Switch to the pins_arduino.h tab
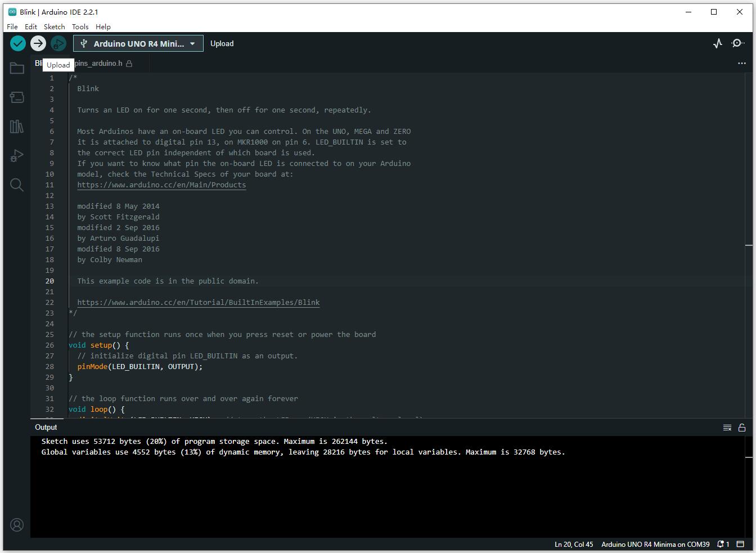The width and height of the screenshot is (756, 553). pyautogui.click(x=99, y=64)
